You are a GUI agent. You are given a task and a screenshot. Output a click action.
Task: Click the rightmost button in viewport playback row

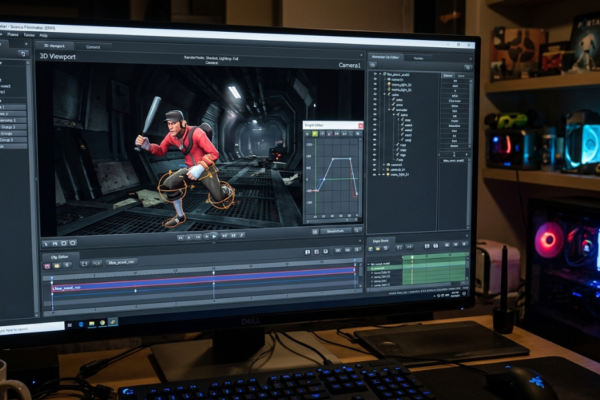[242, 235]
